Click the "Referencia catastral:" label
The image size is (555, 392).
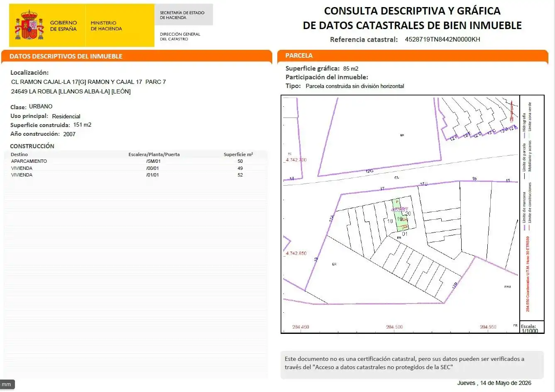[364, 39]
